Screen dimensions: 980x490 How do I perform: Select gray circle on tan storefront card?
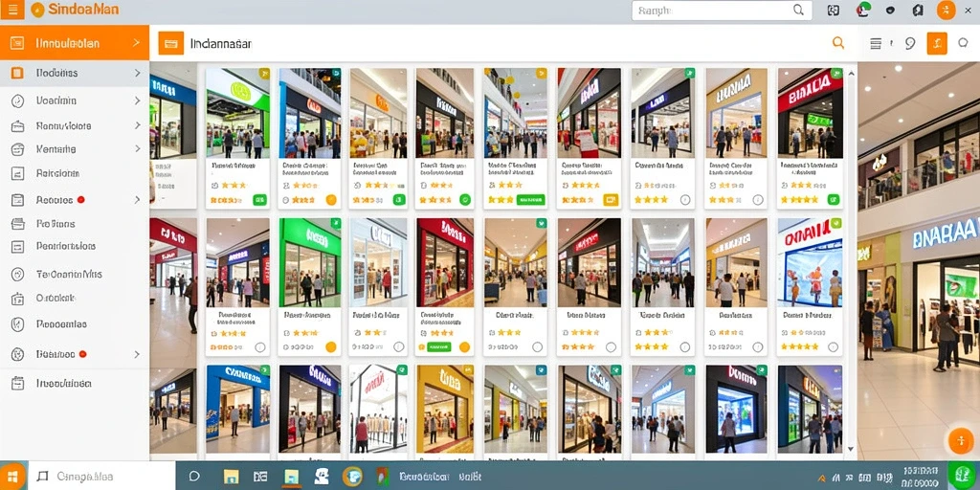758,200
